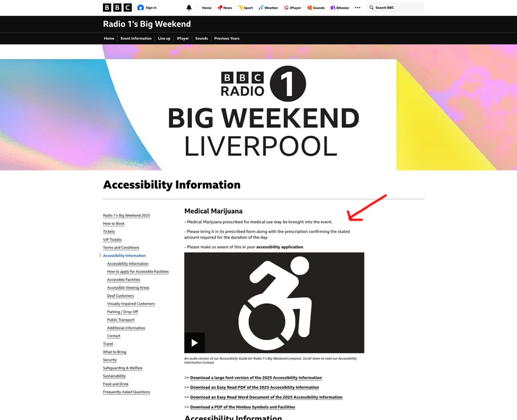The height and width of the screenshot is (420, 517).
Task: Play the accessibility audio guide
Action: pos(194,343)
